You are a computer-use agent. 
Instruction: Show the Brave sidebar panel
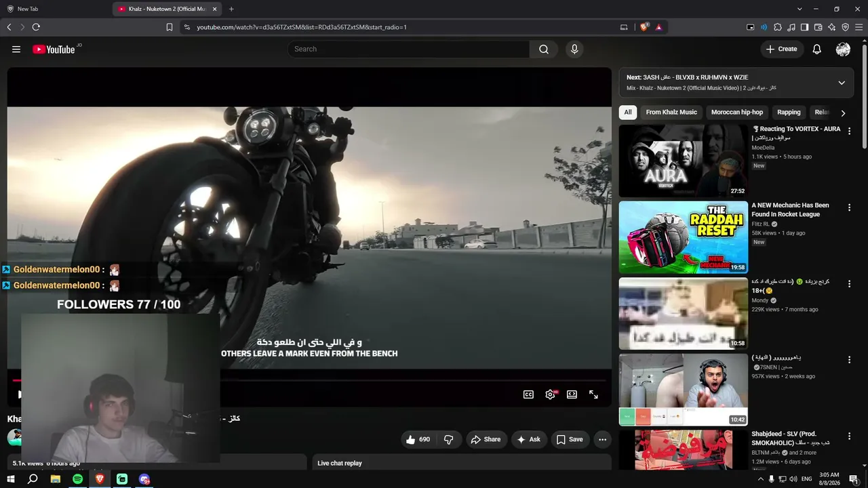(805, 27)
